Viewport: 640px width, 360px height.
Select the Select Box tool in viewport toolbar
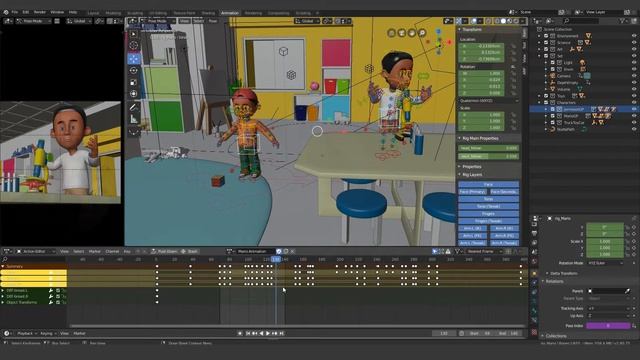[133, 34]
